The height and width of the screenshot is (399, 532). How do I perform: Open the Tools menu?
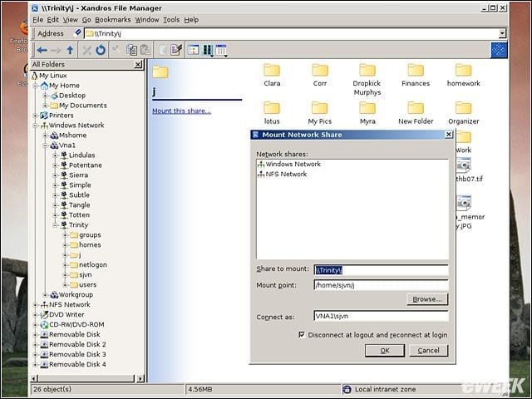point(171,20)
